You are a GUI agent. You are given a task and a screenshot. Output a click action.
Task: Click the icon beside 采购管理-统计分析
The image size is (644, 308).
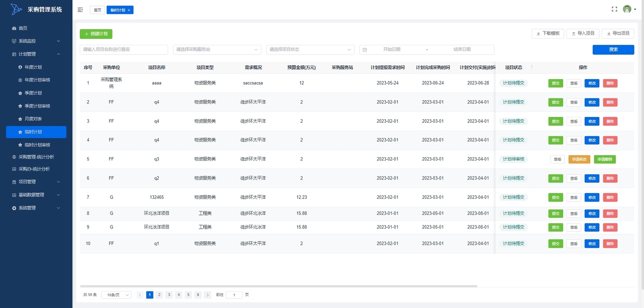[x=14, y=157]
